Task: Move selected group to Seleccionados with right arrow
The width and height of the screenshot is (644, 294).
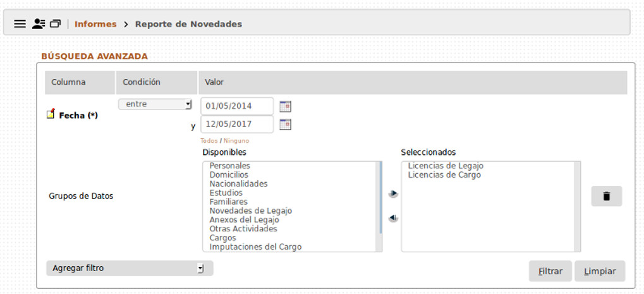Action: (393, 194)
